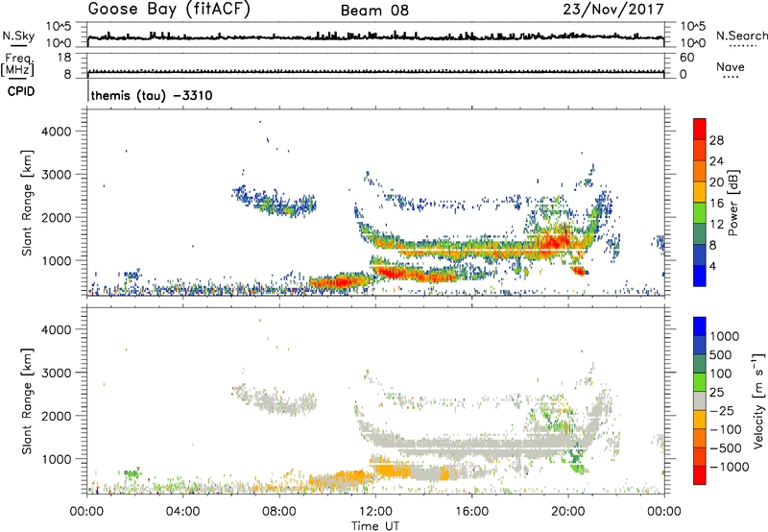
Task: Click the '3000' tick in velocity panel
Action: point(57,373)
